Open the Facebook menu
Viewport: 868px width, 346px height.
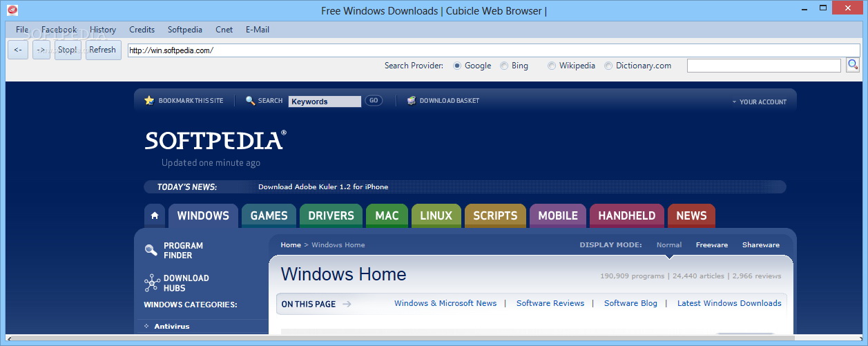pos(59,30)
